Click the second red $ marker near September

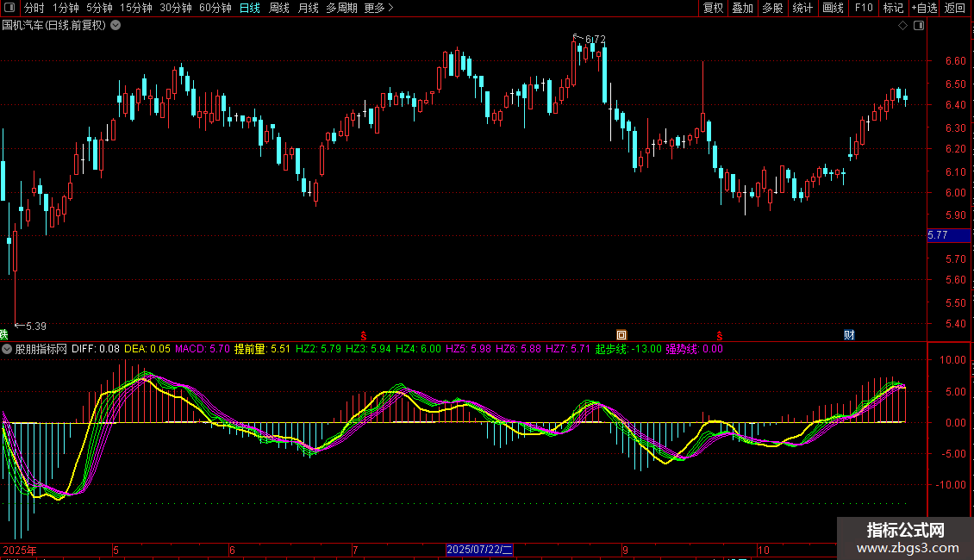[x=718, y=334]
